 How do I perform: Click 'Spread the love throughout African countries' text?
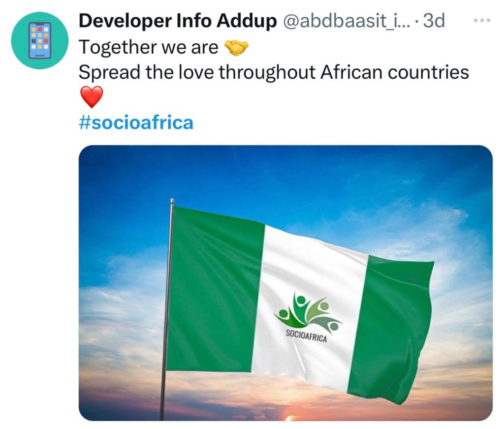pyautogui.click(x=274, y=72)
